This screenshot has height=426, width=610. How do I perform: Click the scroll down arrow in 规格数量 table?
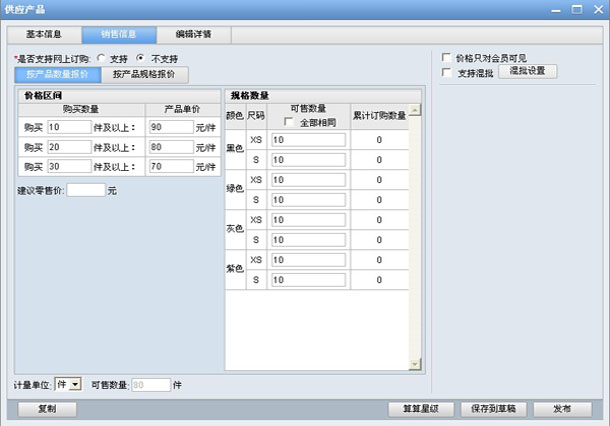[x=415, y=362]
